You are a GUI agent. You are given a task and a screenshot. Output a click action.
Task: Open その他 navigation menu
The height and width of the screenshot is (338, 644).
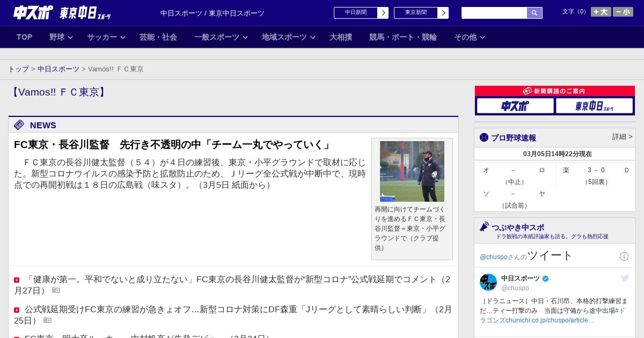pyautogui.click(x=465, y=37)
